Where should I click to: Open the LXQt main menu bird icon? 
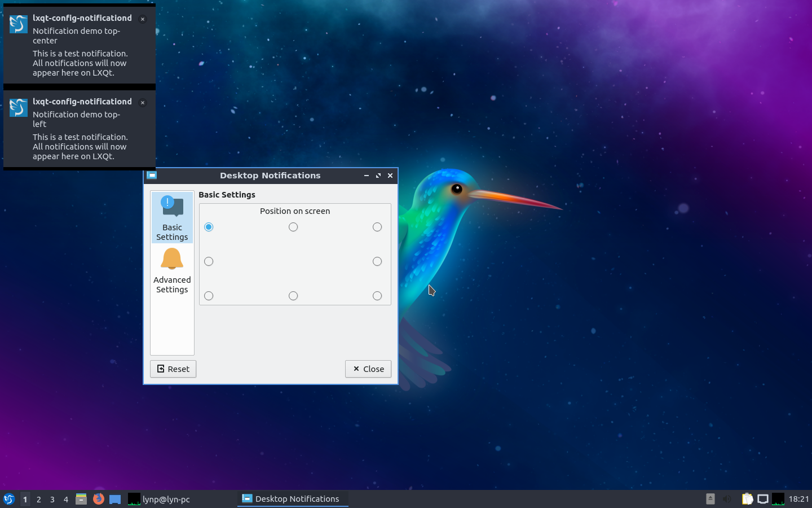click(8, 499)
